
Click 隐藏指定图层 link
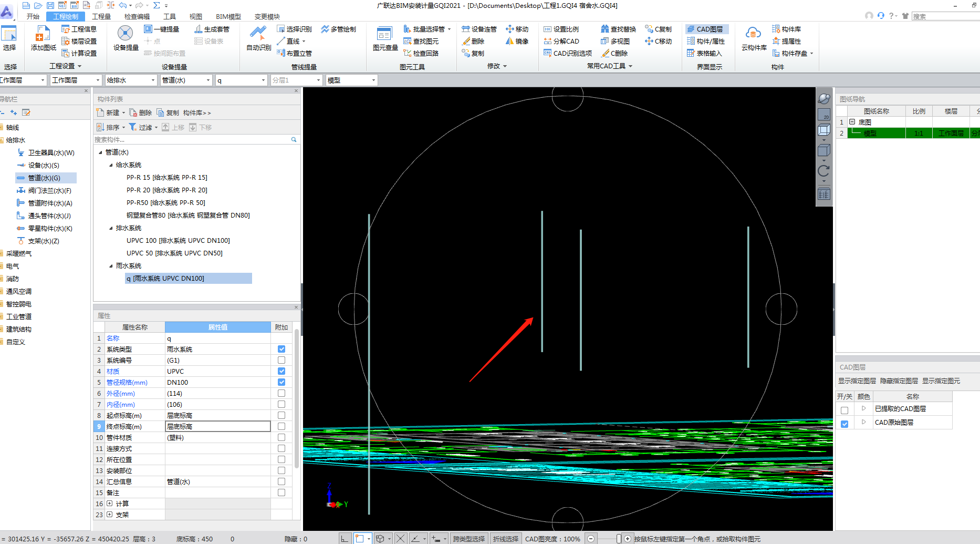coord(899,381)
